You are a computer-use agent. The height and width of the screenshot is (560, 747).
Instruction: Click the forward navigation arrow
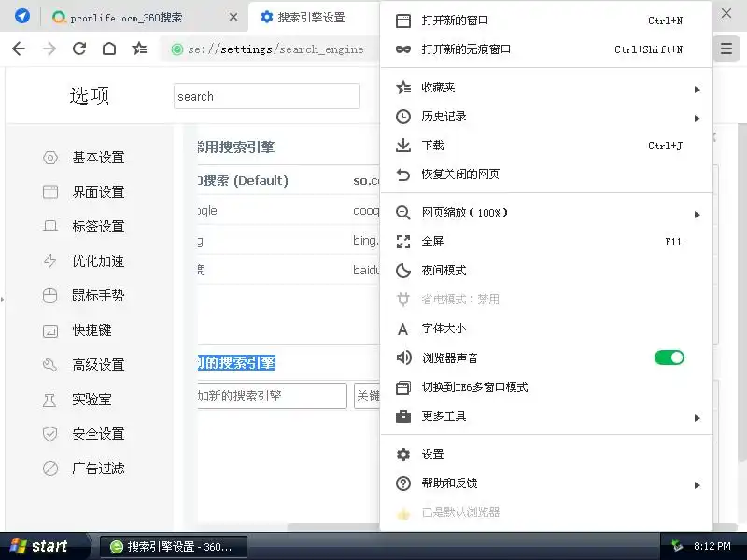tap(49, 49)
